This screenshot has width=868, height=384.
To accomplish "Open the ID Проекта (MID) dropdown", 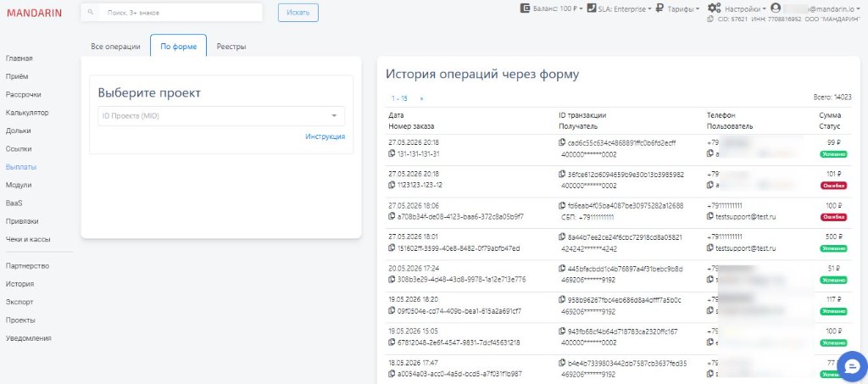I will point(221,116).
